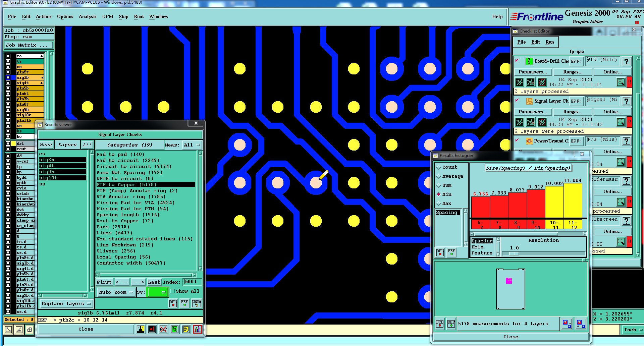Click the red 6-7 histogram bar
Image resolution: width=644 pixels, height=346 pixels.
click(480, 207)
